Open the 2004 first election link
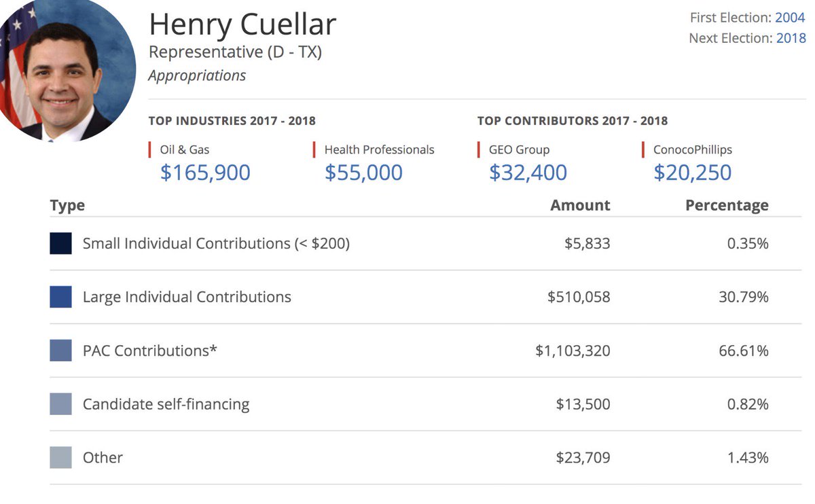The width and height of the screenshot is (815, 504). point(791,18)
